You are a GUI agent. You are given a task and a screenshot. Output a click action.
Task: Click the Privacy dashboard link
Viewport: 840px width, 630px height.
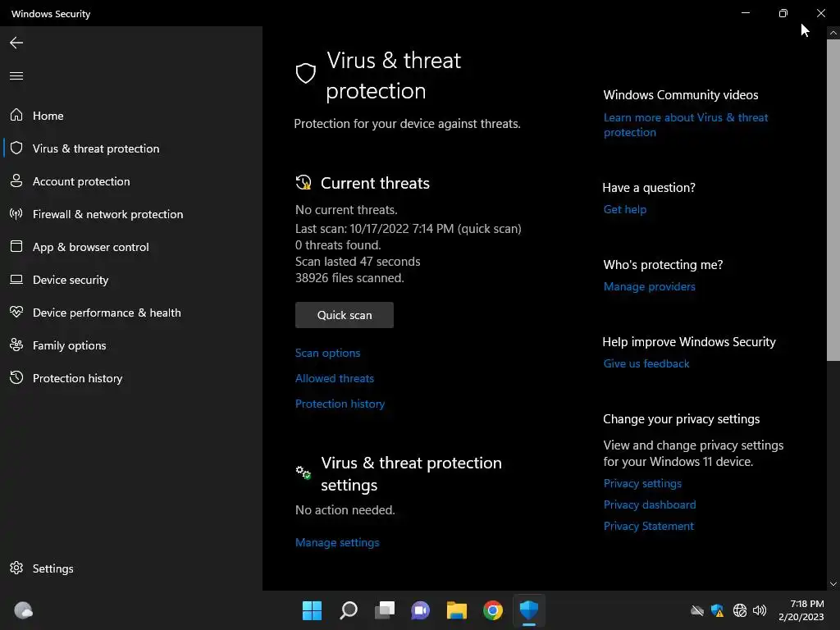click(649, 504)
